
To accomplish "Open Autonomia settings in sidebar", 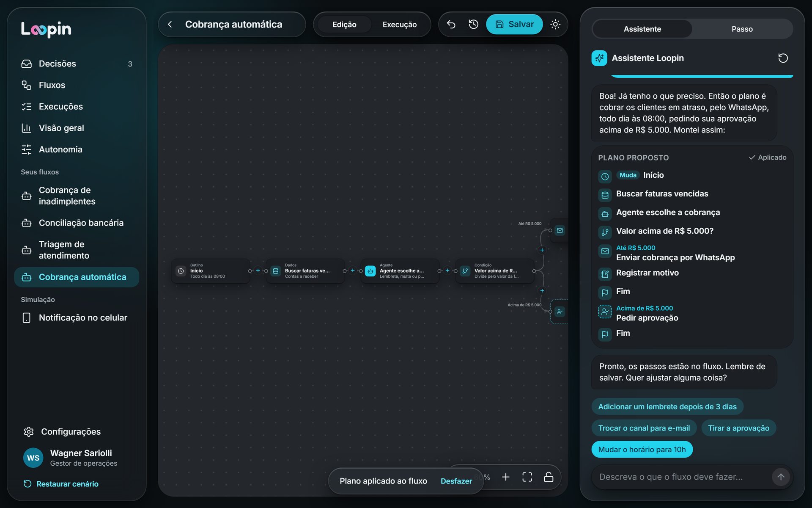I will click(77, 149).
